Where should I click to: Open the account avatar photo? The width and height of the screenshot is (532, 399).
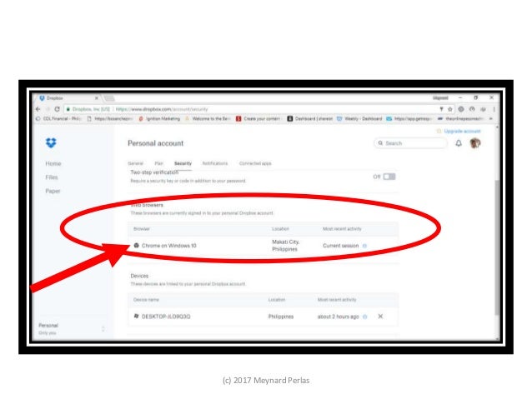[x=475, y=143]
